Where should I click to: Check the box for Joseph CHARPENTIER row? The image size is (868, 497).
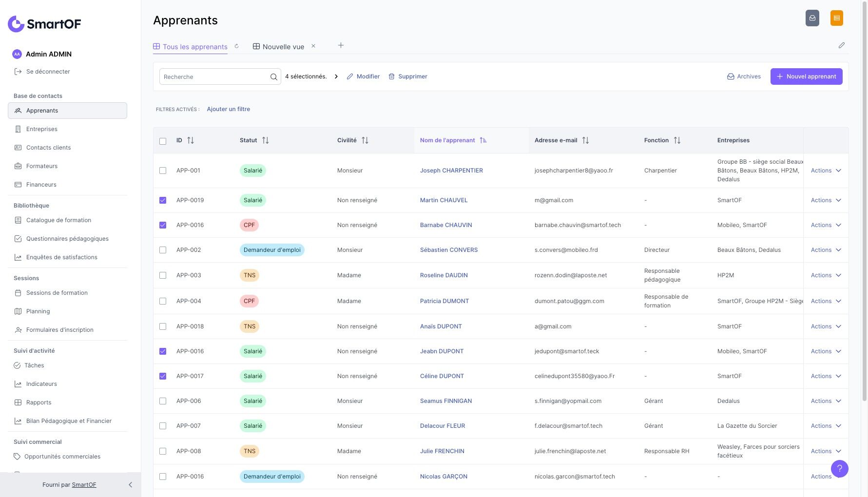point(163,171)
